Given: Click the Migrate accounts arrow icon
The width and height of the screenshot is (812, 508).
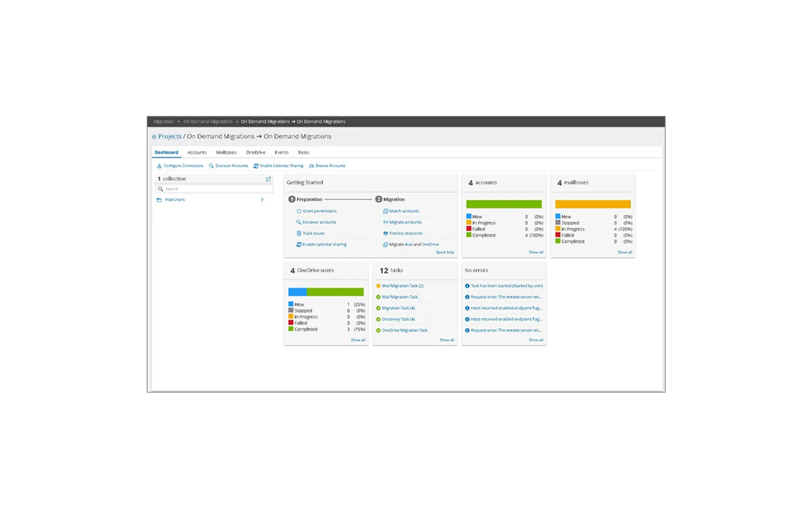Looking at the screenshot, I should [386, 222].
